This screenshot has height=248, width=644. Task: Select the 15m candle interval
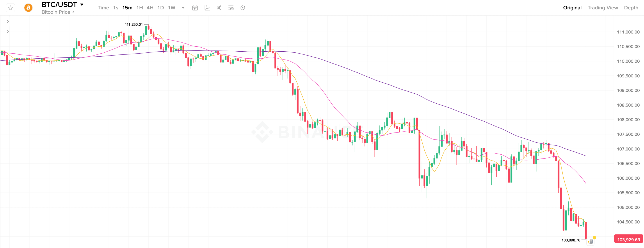click(127, 8)
